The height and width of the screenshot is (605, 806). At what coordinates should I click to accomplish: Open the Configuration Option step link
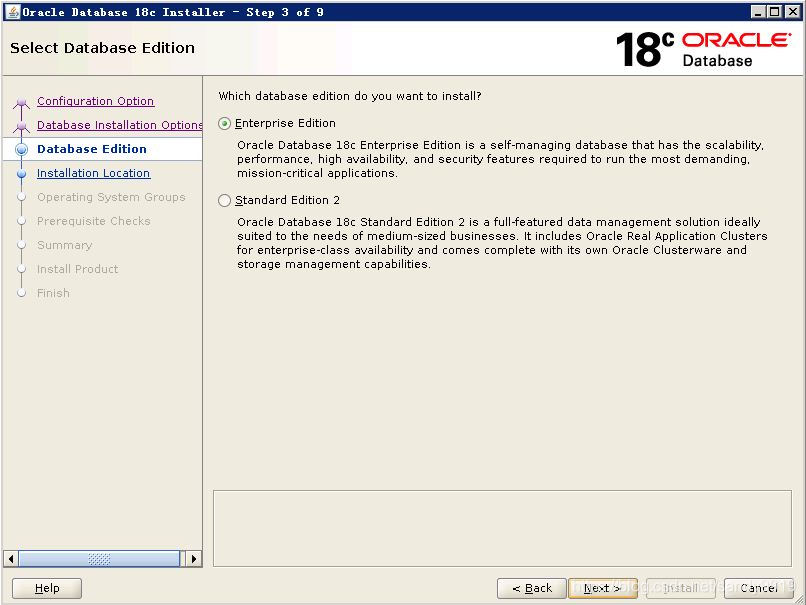[x=95, y=101]
